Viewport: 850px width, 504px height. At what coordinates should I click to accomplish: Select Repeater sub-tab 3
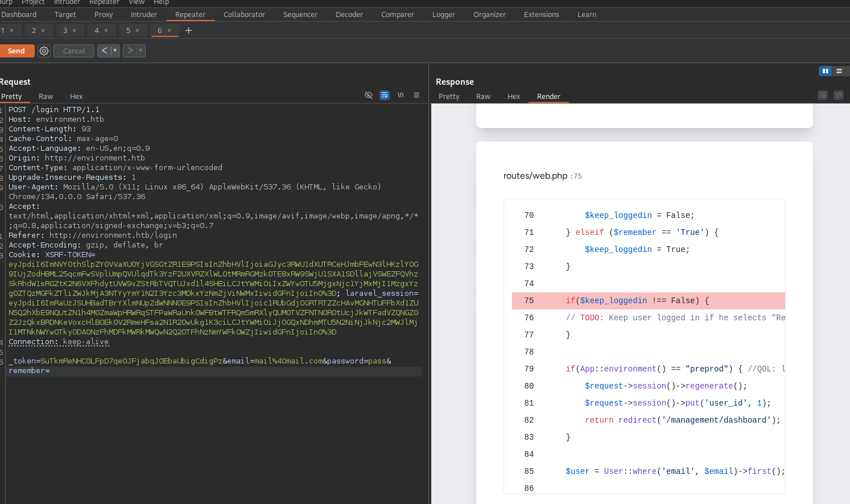[x=65, y=30]
